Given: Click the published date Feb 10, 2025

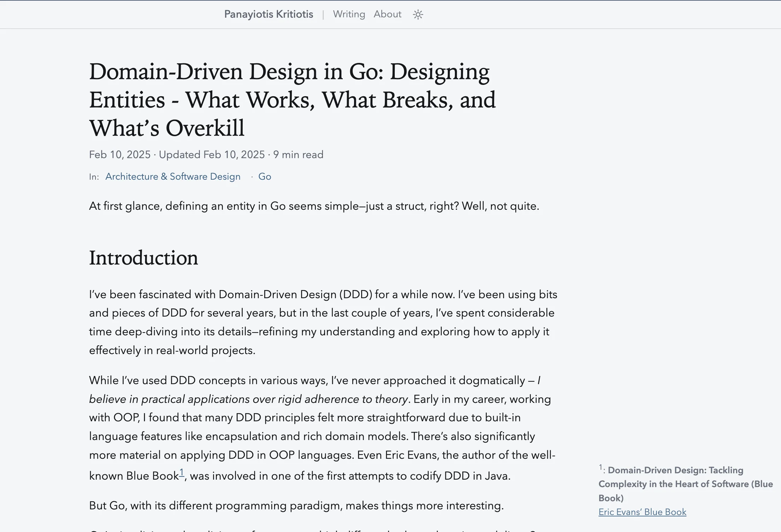Looking at the screenshot, I should (120, 155).
